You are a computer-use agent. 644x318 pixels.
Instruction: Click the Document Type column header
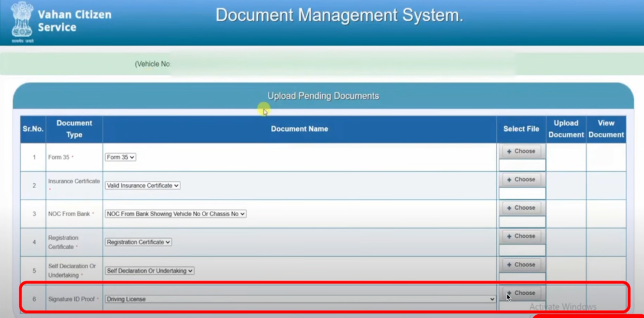[74, 129]
